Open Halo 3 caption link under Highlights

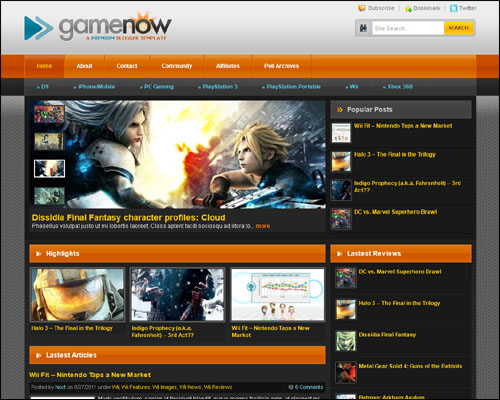tap(72, 328)
